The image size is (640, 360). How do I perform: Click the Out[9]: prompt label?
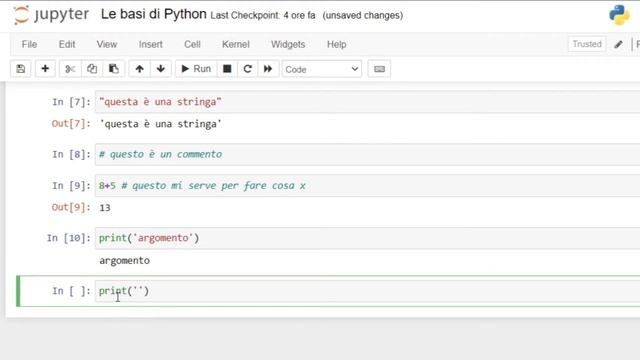click(x=71, y=207)
